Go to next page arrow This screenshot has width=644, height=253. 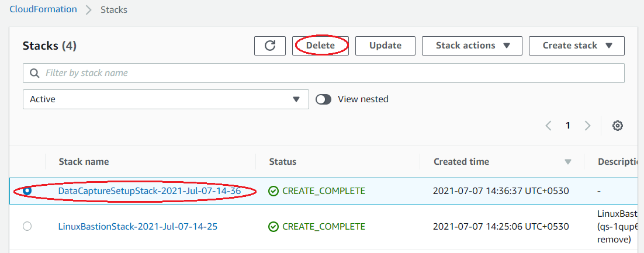(587, 126)
